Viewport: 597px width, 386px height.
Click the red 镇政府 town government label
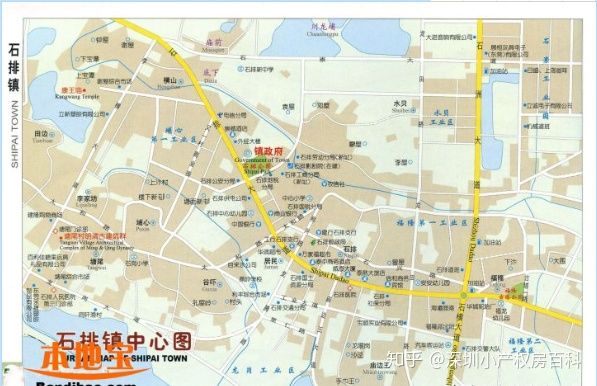tap(269, 152)
